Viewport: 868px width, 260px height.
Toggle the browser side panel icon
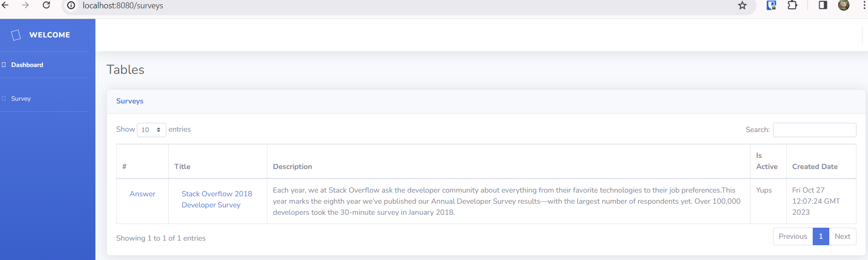pos(823,6)
